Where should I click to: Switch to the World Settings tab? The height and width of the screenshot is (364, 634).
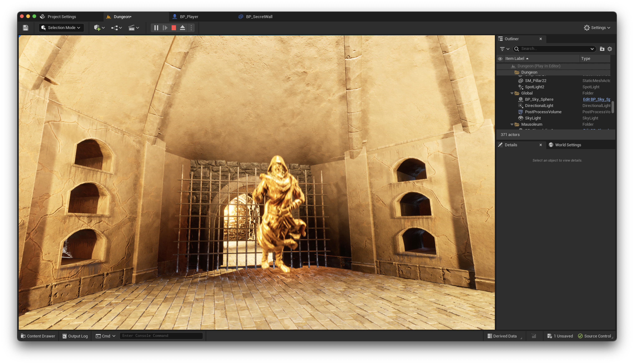[x=568, y=145]
